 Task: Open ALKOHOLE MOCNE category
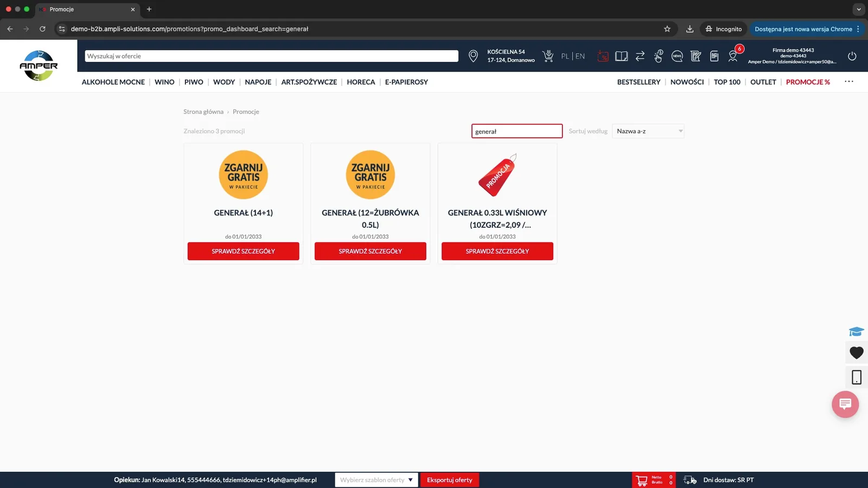click(113, 82)
